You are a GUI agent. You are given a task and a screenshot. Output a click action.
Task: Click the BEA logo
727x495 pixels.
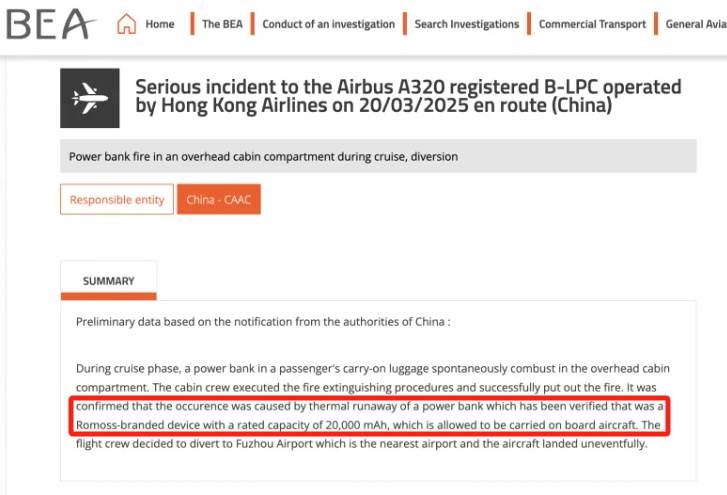[51, 24]
